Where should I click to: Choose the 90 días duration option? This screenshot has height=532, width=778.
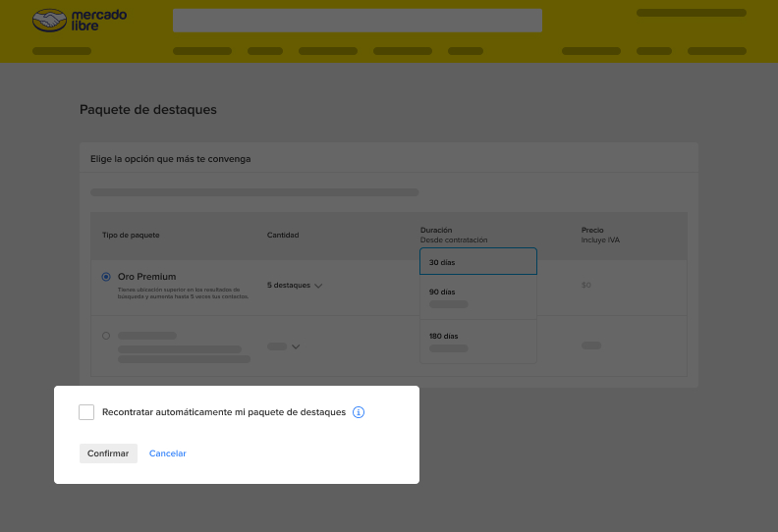pyautogui.click(x=478, y=297)
